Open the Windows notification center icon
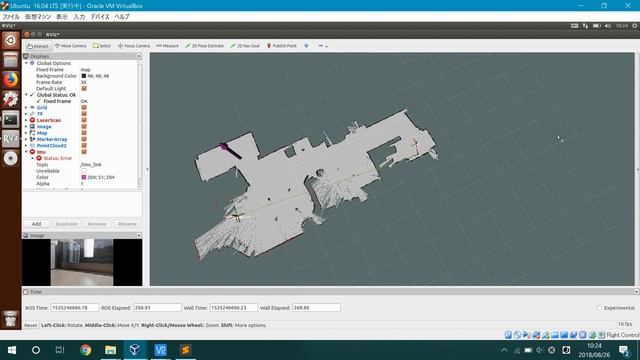 click(x=624, y=350)
